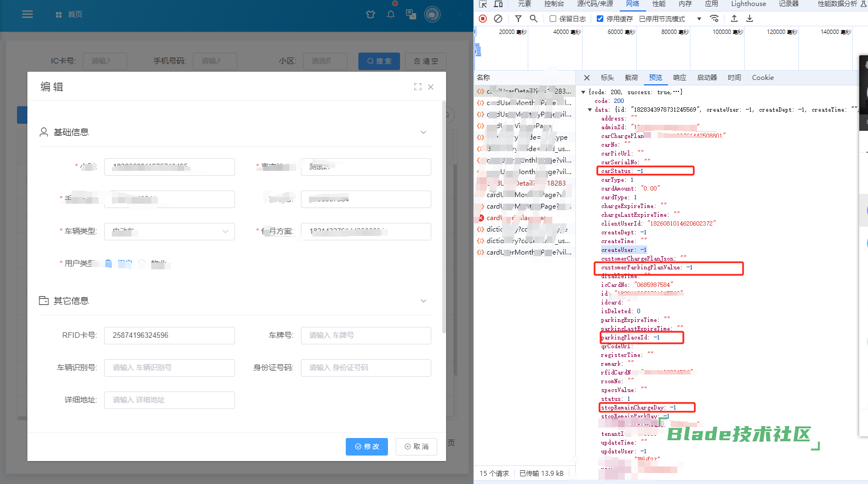This screenshot has height=484, width=868.
Task: Open the theme shirt icon
Action: pos(370,14)
